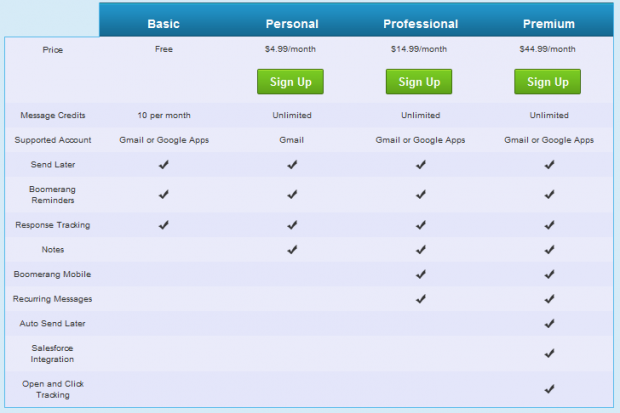Click Boomerang Mobile checkmark for Premium

[x=549, y=274]
